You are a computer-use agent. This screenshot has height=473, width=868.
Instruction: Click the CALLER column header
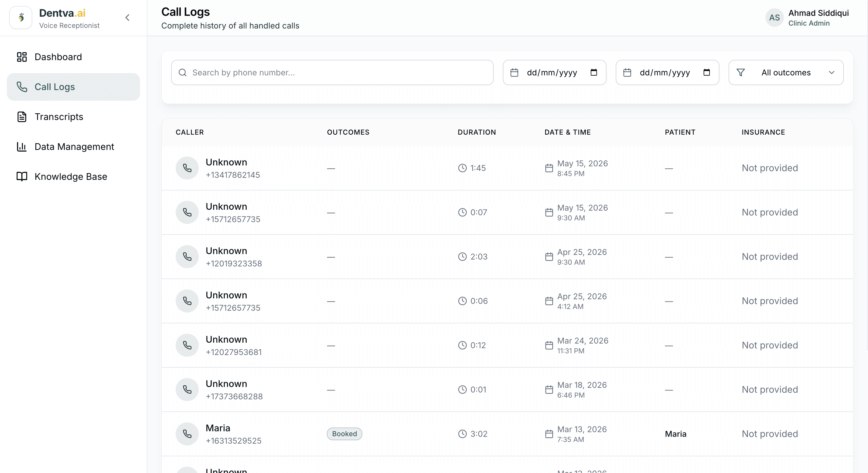pyautogui.click(x=190, y=132)
